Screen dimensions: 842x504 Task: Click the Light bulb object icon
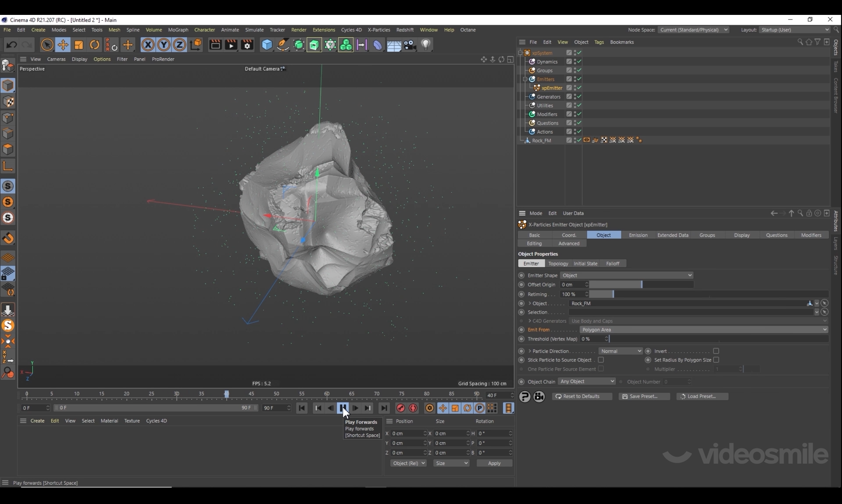pyautogui.click(x=425, y=45)
